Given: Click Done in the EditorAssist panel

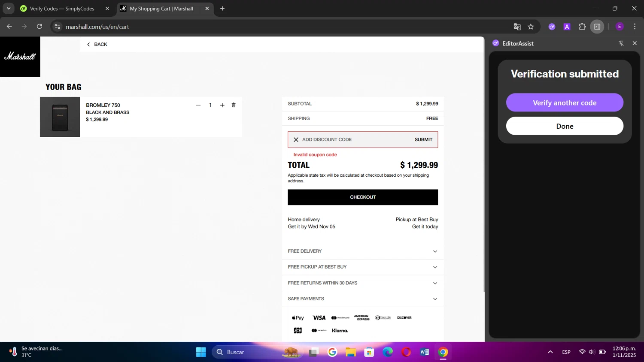Looking at the screenshot, I should 565,126.
